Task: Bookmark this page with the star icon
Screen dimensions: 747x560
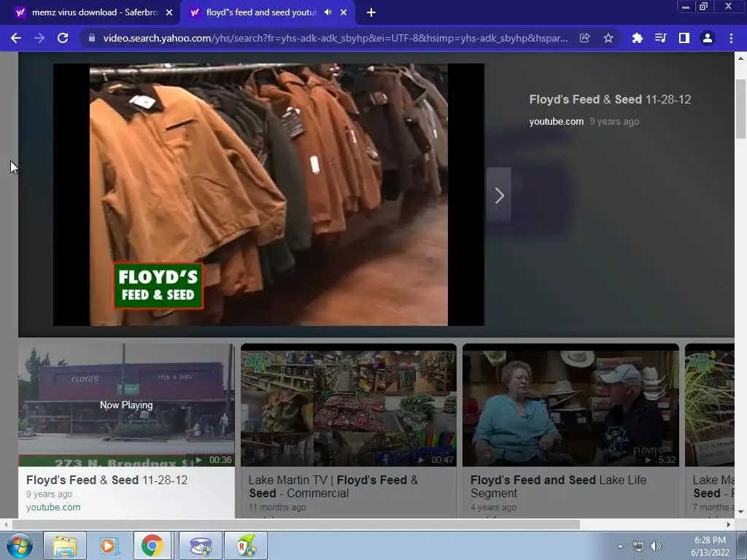Action: coord(608,38)
